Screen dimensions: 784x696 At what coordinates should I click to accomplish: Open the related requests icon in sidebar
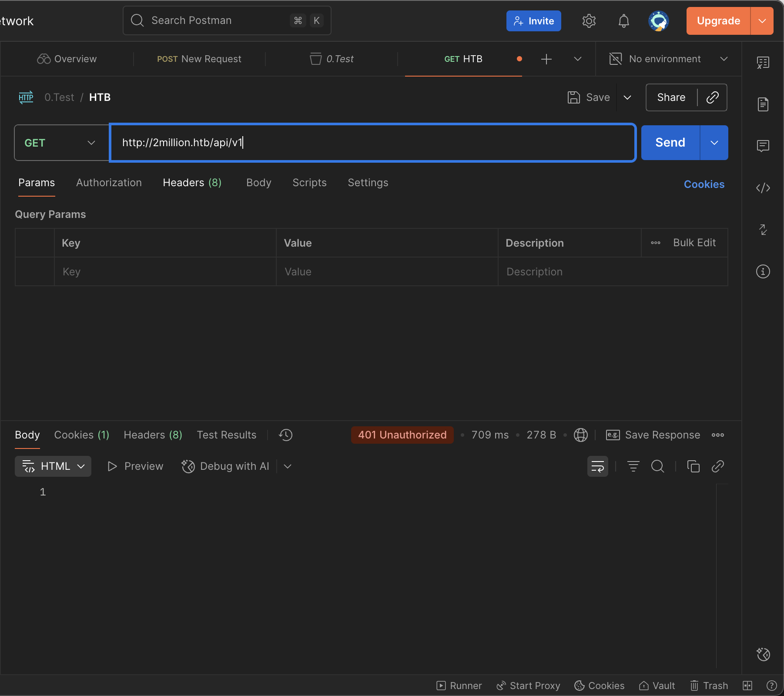763,229
